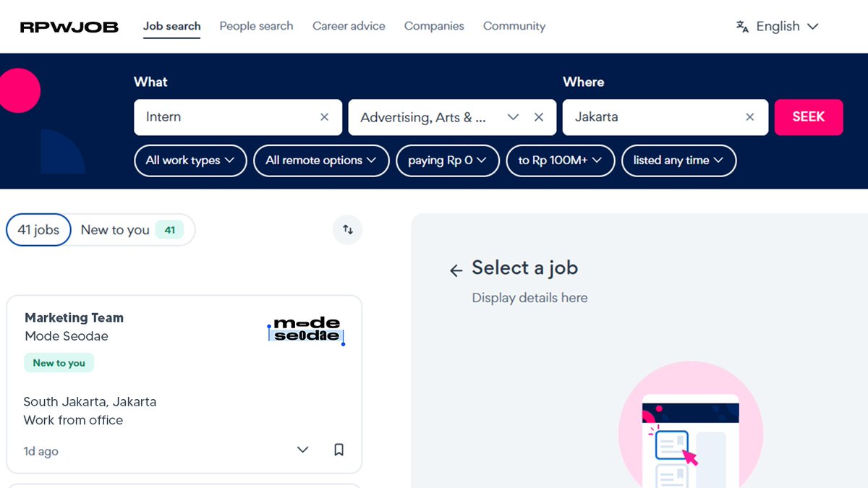The height and width of the screenshot is (488, 868).
Task: Open the Mode Seodae company logo
Action: pos(306,330)
